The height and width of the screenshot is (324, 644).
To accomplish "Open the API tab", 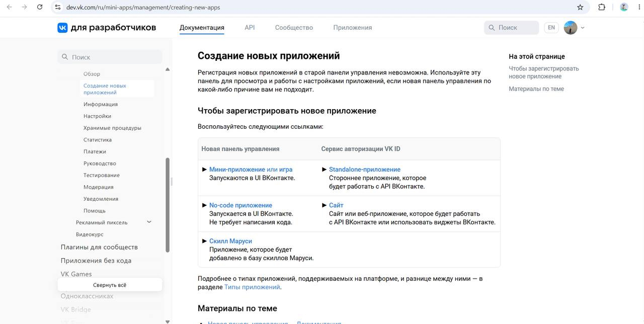I will coord(250,28).
